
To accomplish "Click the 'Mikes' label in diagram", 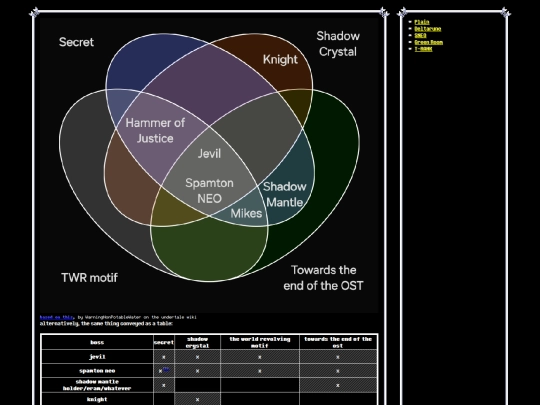I will click(246, 214).
